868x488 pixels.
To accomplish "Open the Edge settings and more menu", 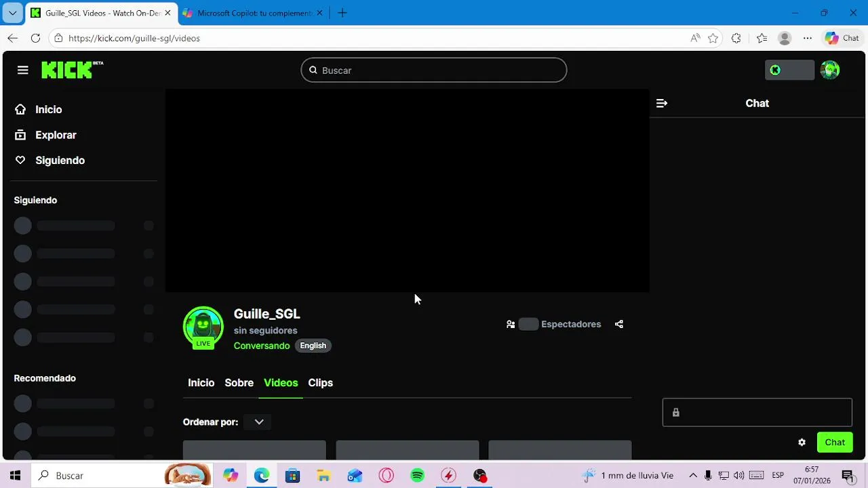I will point(807,38).
